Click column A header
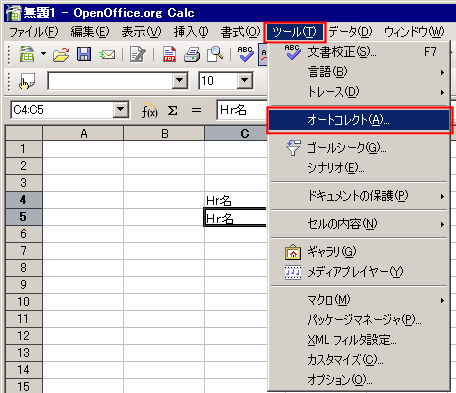Image resolution: width=456 pixels, height=393 pixels. (83, 133)
